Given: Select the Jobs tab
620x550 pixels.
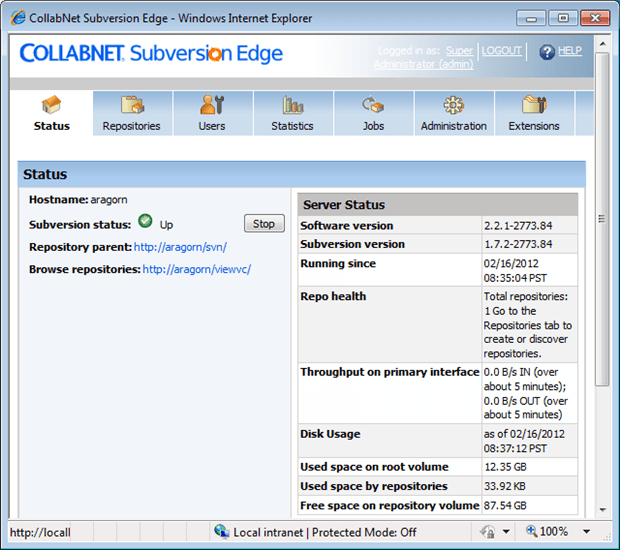Looking at the screenshot, I should click(x=373, y=113).
